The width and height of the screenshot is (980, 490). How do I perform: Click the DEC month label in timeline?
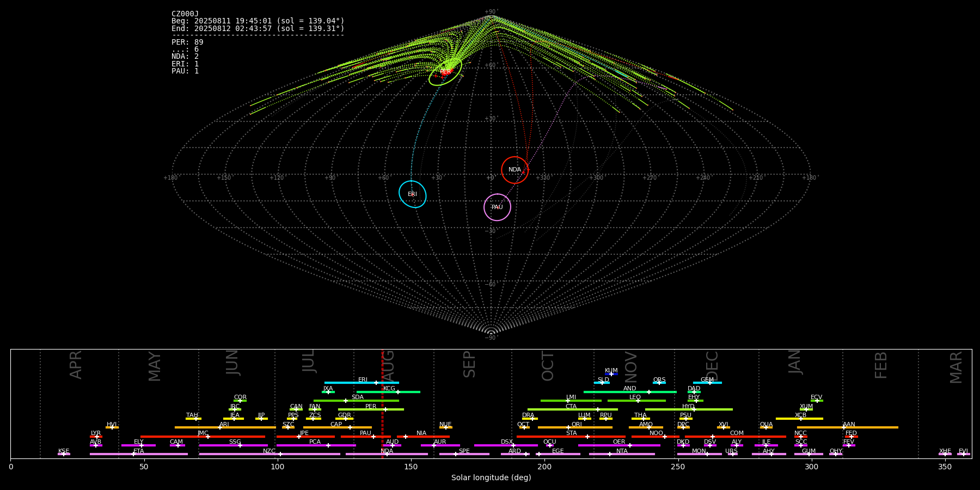[712, 366]
